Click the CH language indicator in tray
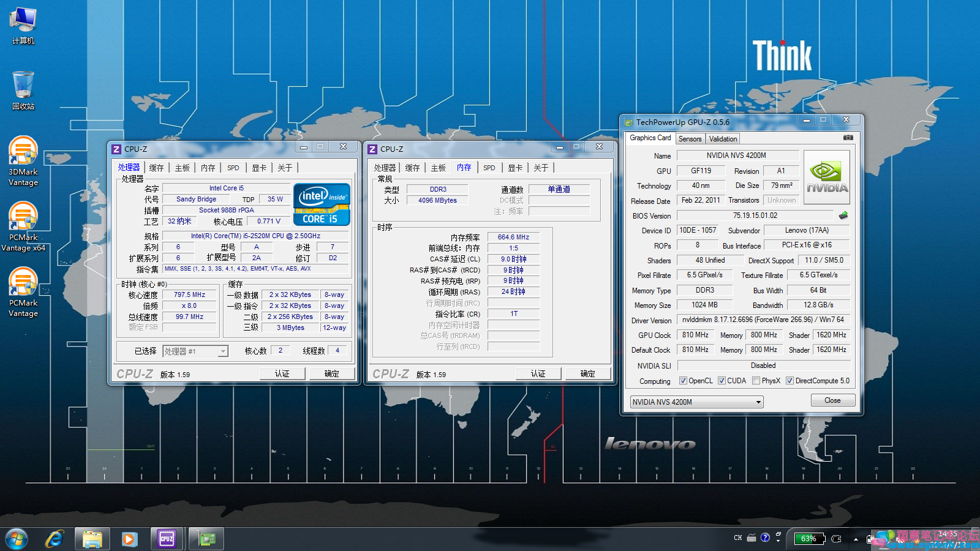Image resolution: width=980 pixels, height=551 pixels. pyautogui.click(x=737, y=538)
